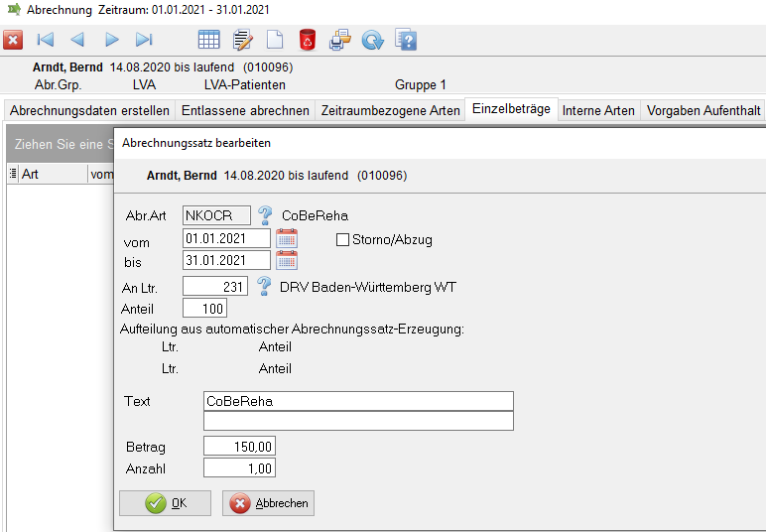766x532 pixels.
Task: Open the table grid view icon
Action: [209, 40]
